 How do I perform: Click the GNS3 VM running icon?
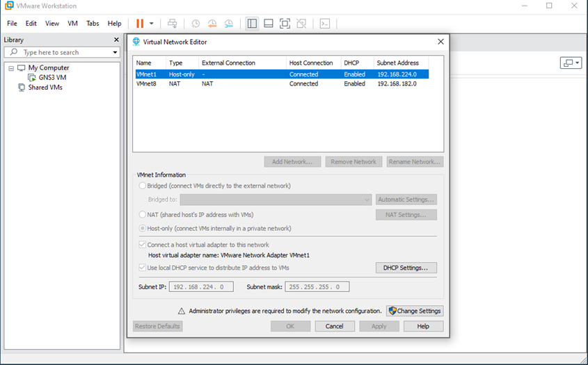point(32,78)
